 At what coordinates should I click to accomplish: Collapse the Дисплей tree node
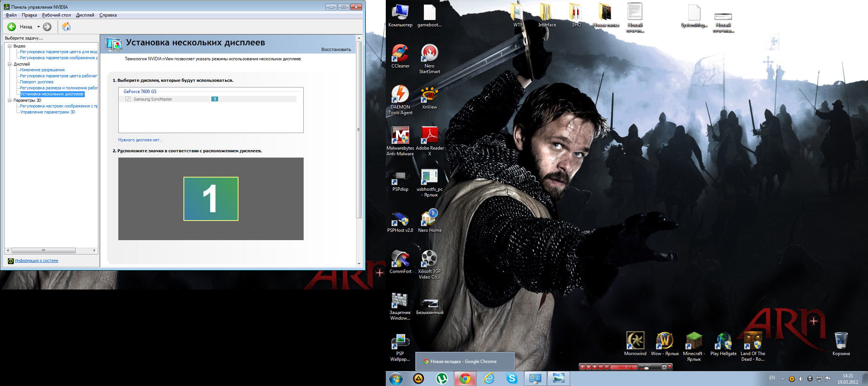pyautogui.click(x=9, y=64)
